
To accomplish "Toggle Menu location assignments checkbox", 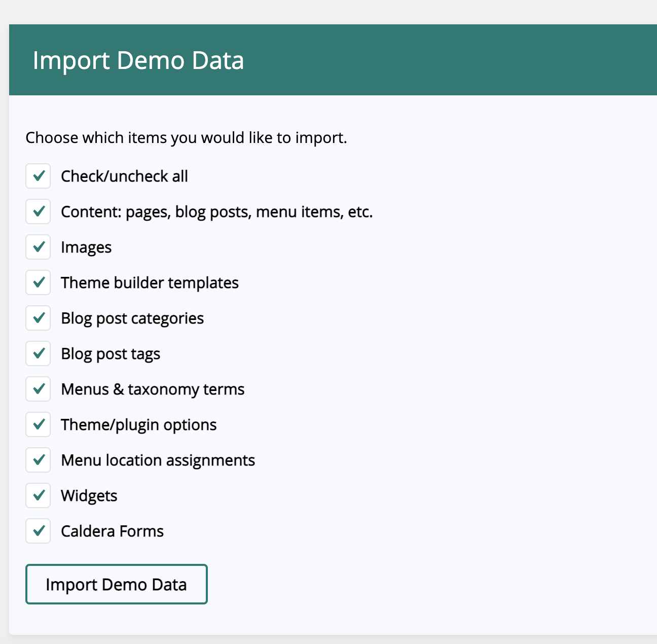I will (38, 460).
